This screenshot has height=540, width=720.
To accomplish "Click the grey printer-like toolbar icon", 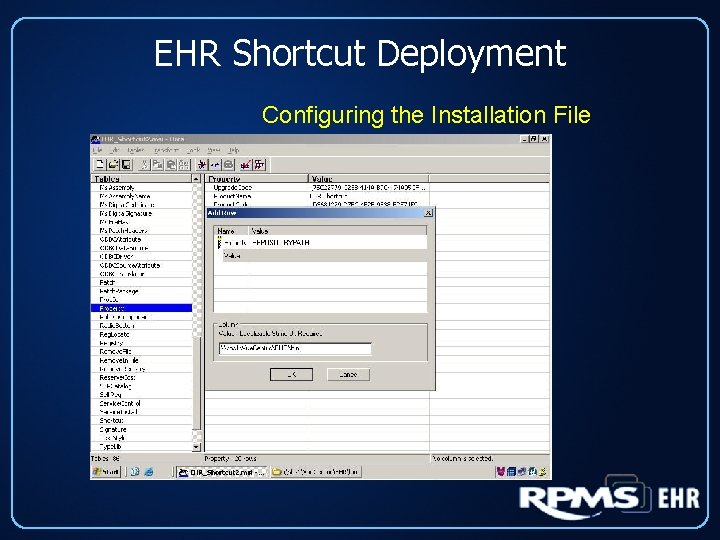I will (x=228, y=164).
